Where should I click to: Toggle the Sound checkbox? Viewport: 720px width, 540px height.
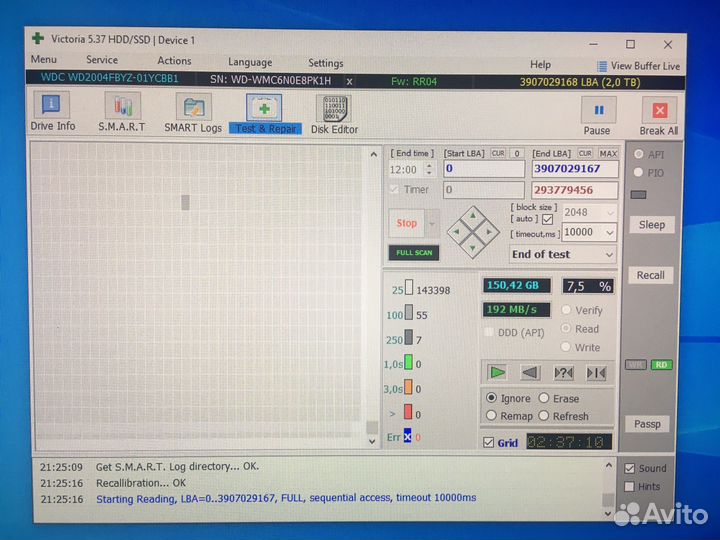(x=628, y=468)
